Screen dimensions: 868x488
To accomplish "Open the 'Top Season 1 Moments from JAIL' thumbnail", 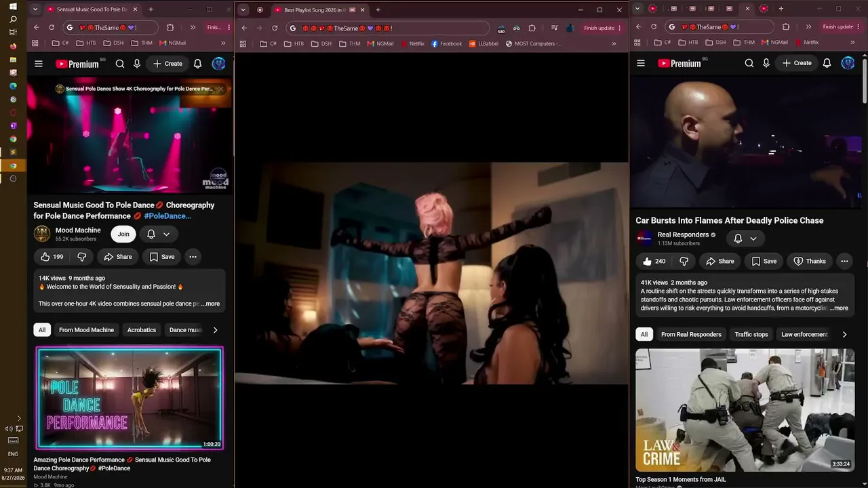I will (745, 410).
